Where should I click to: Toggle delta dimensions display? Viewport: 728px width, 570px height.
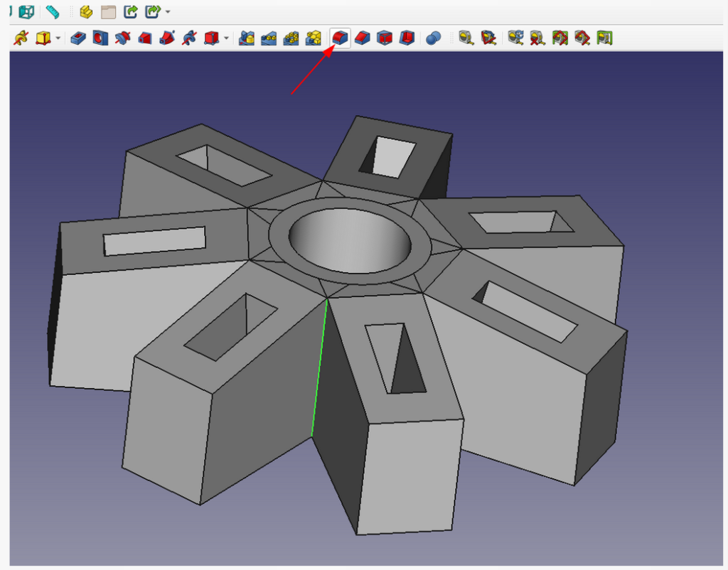(581, 38)
